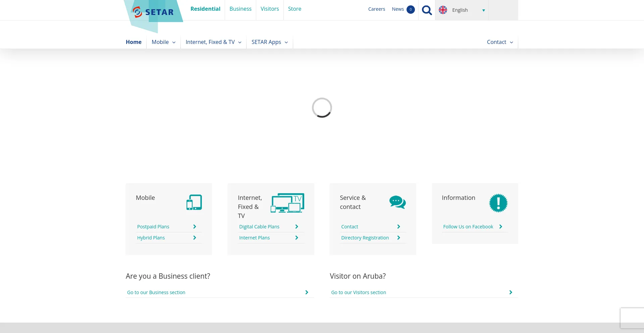
Task: Click the Information exclamation badge icon
Action: click(x=498, y=203)
